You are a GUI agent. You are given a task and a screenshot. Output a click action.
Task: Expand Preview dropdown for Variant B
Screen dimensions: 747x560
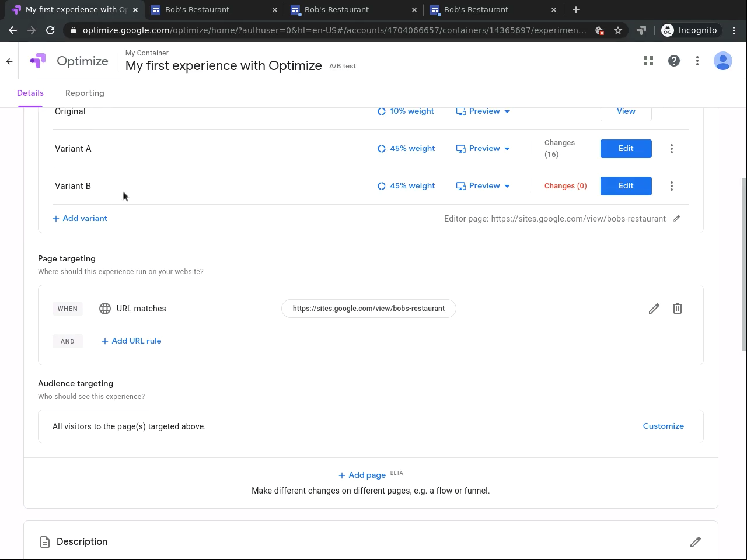pyautogui.click(x=483, y=186)
